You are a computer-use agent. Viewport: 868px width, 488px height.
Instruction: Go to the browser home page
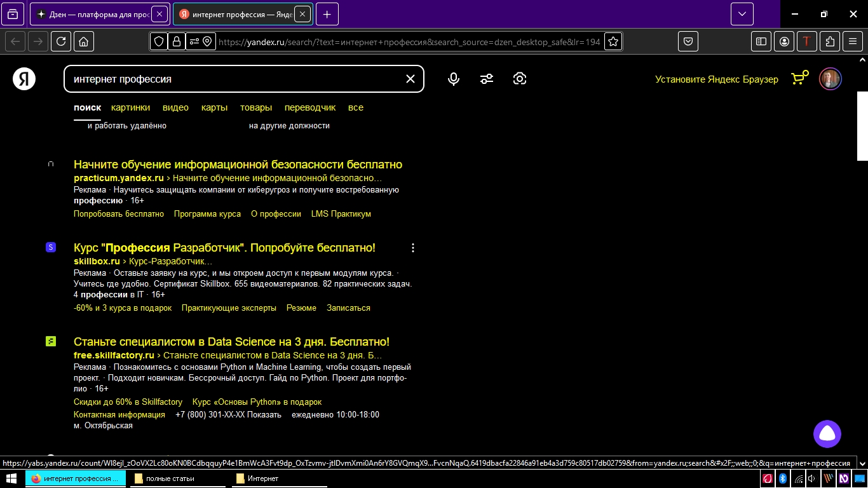tap(83, 41)
